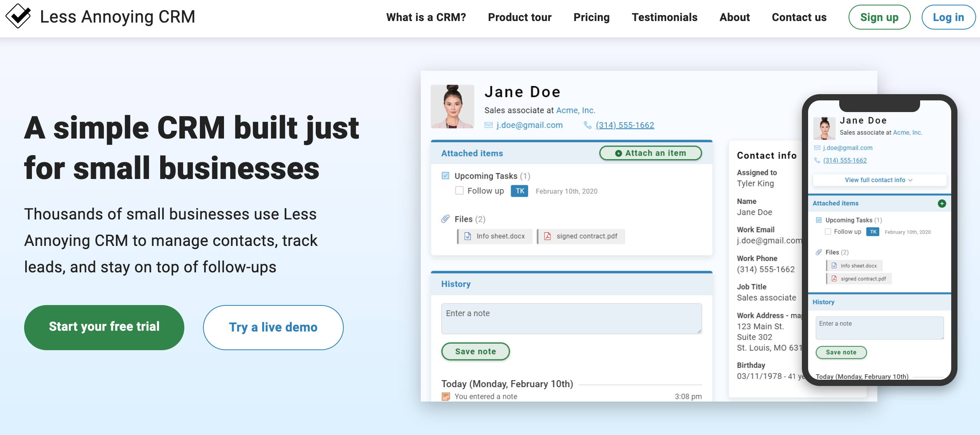Viewport: 980px width, 435px height.
Task: Open the About page
Action: [x=735, y=17]
